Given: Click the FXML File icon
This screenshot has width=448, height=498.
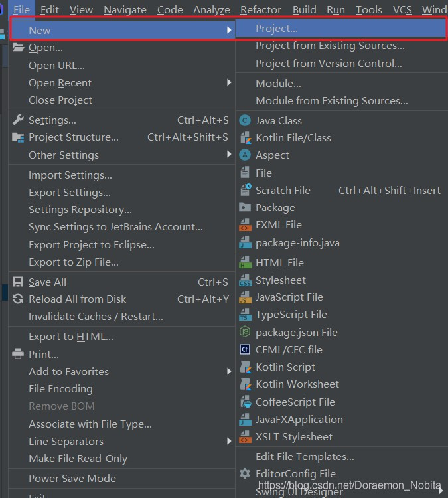Looking at the screenshot, I should click(245, 225).
